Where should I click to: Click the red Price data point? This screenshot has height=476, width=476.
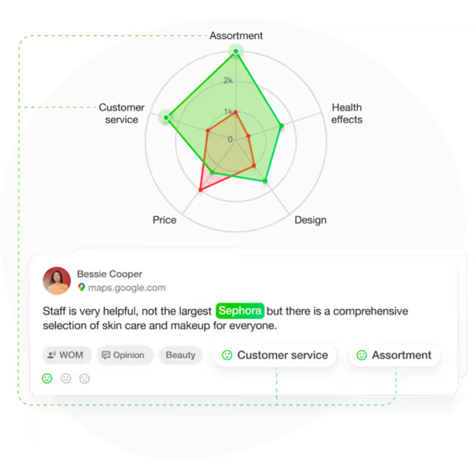tap(200, 190)
